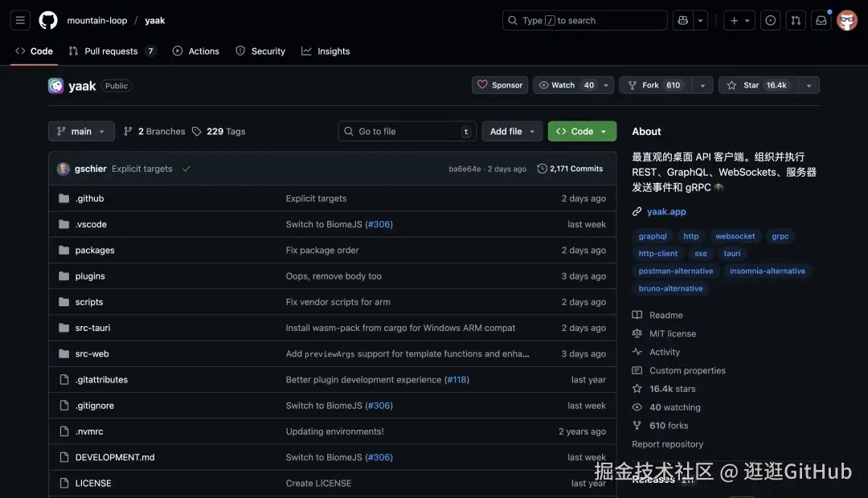The image size is (868, 498).
Task: Expand the Star lists dropdown arrow
Action: point(809,85)
